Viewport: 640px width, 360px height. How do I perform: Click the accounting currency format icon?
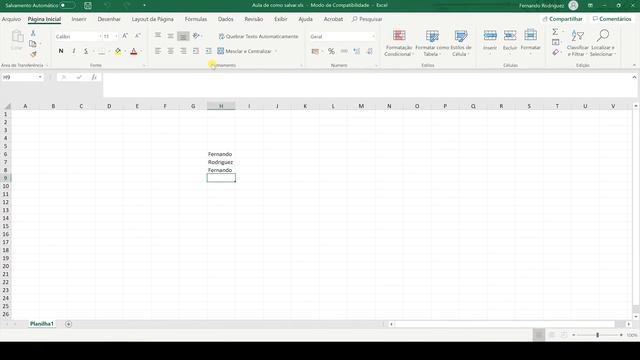(315, 51)
